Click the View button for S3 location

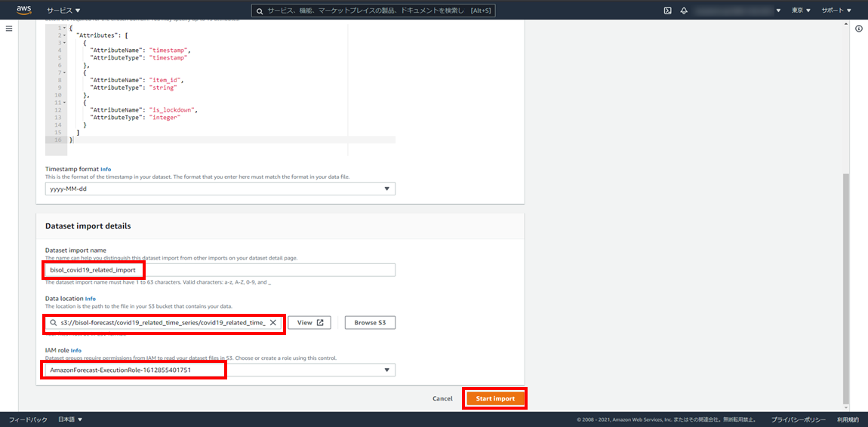309,323
